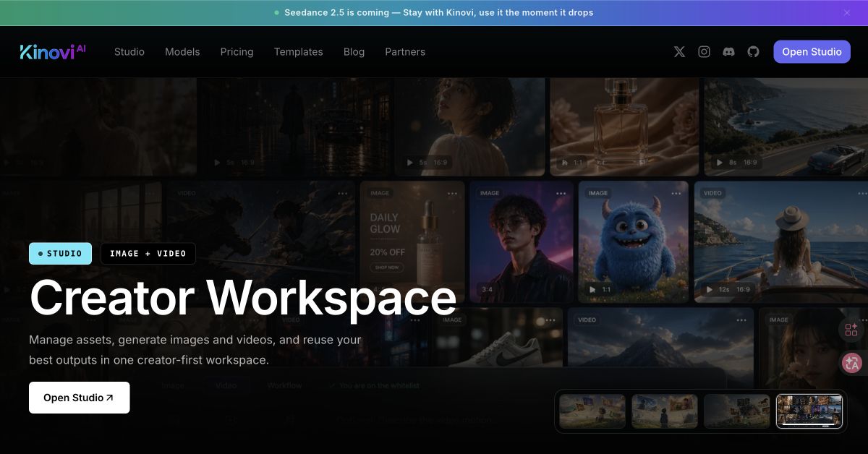Click the Kinovi AI logo

(53, 51)
